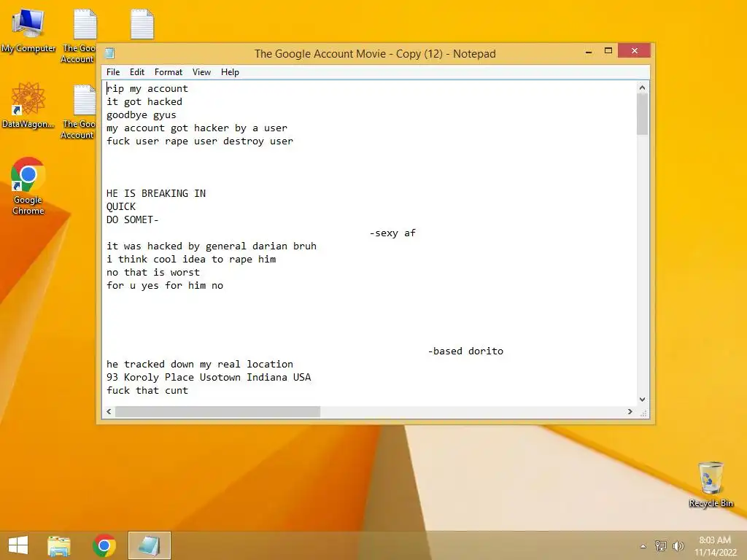Click the line 'no that is worst'
Screen dimensions: 747x560
pos(153,273)
